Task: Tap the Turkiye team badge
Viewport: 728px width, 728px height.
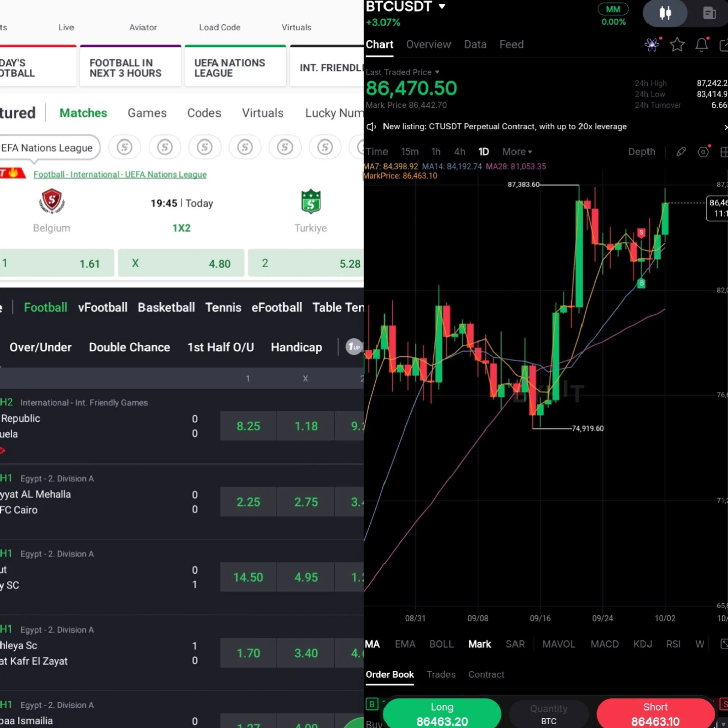Action: pos(311,201)
